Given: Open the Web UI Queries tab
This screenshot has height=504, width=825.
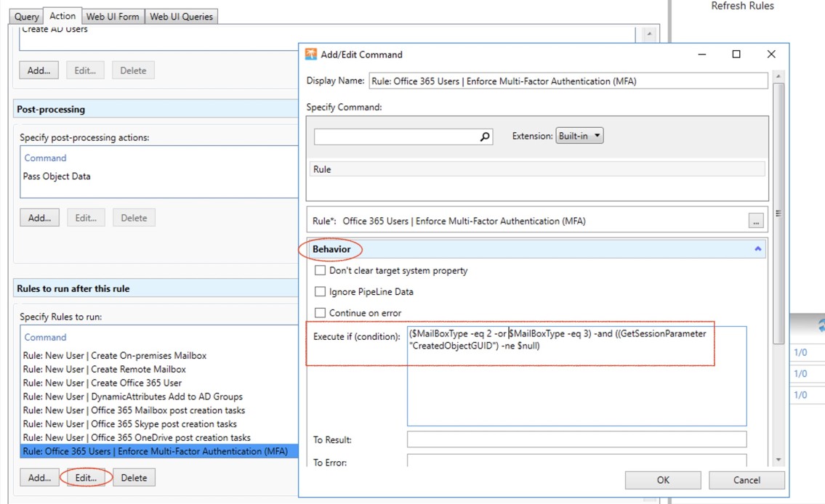Looking at the screenshot, I should (x=181, y=16).
